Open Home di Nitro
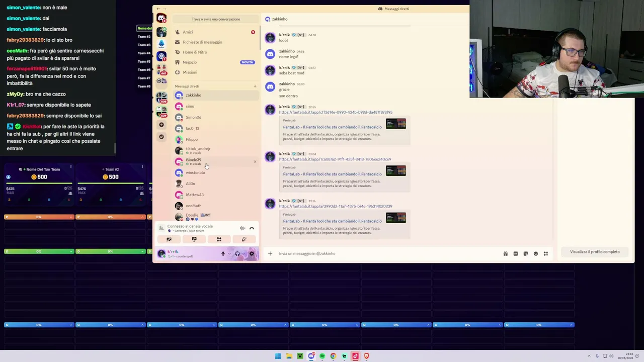 [215, 52]
